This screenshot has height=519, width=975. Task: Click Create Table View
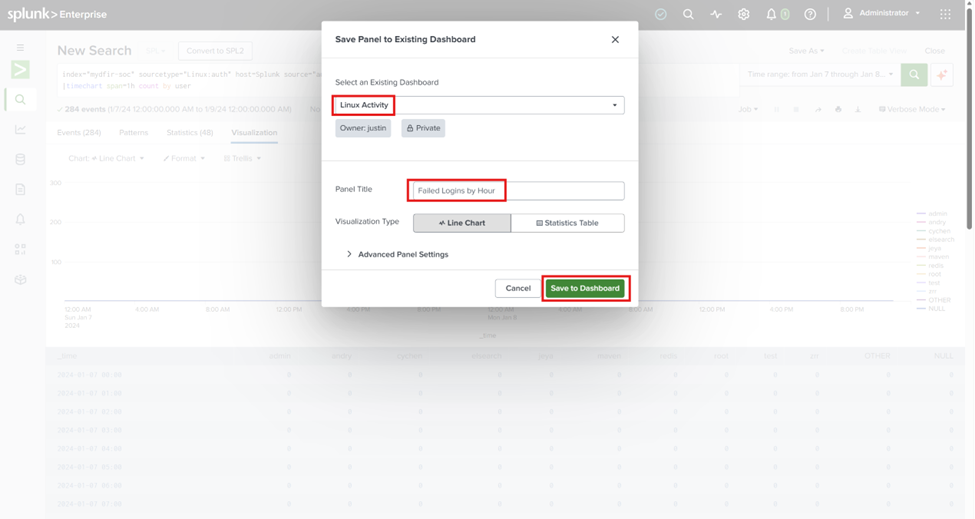click(874, 51)
